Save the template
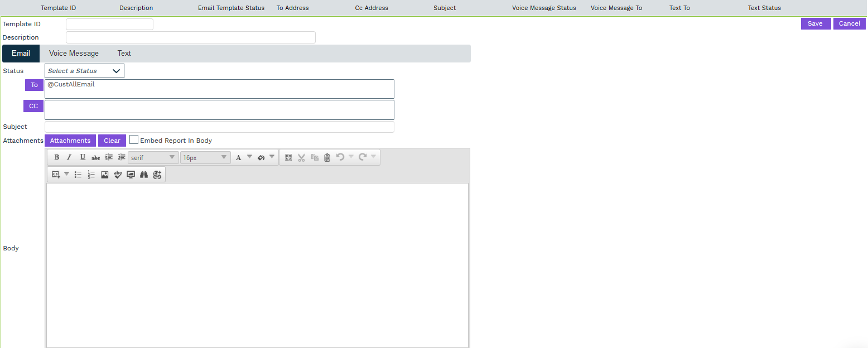The image size is (868, 348). point(815,23)
